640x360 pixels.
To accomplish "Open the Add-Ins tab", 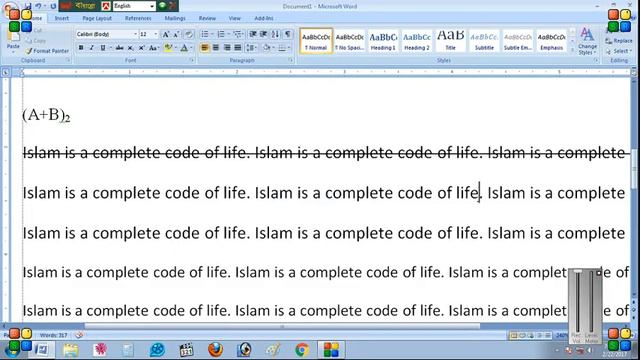I will [x=264, y=18].
